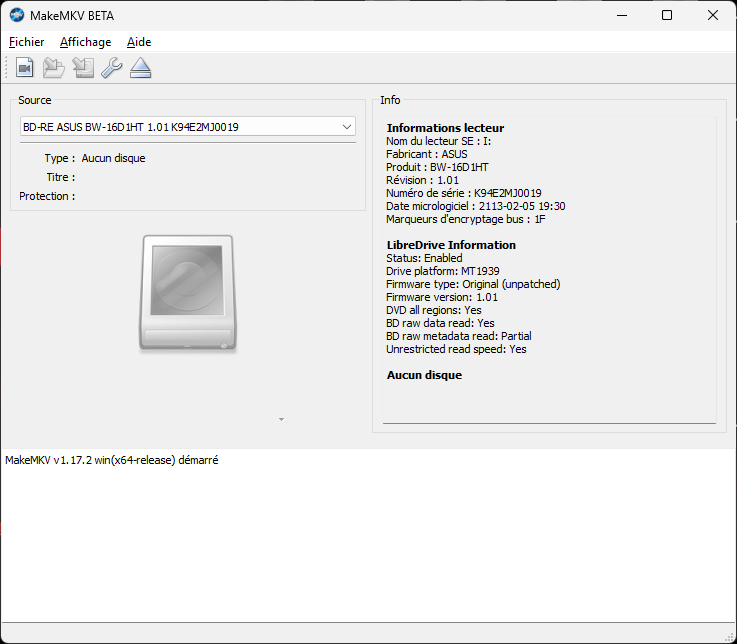Viewport: 737px width, 644px height.
Task: Click the 'Informations lecteur' heading
Action: pos(445,128)
